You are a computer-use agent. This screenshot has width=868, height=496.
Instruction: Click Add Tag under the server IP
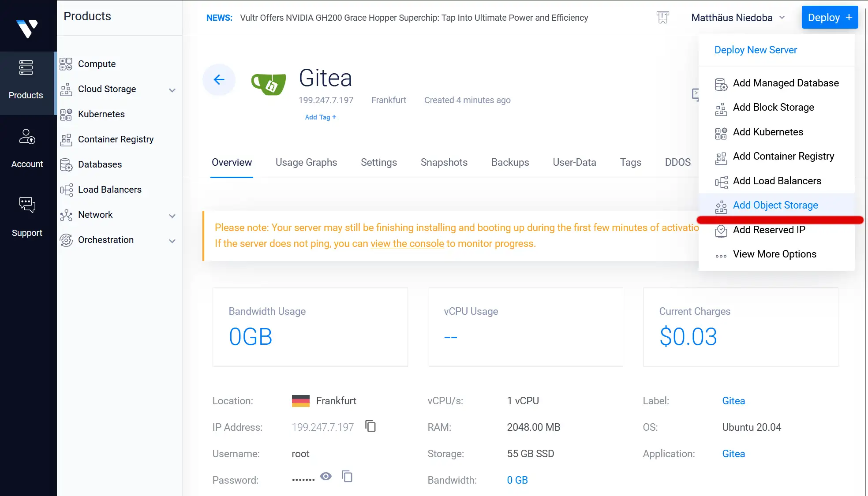pyautogui.click(x=320, y=117)
